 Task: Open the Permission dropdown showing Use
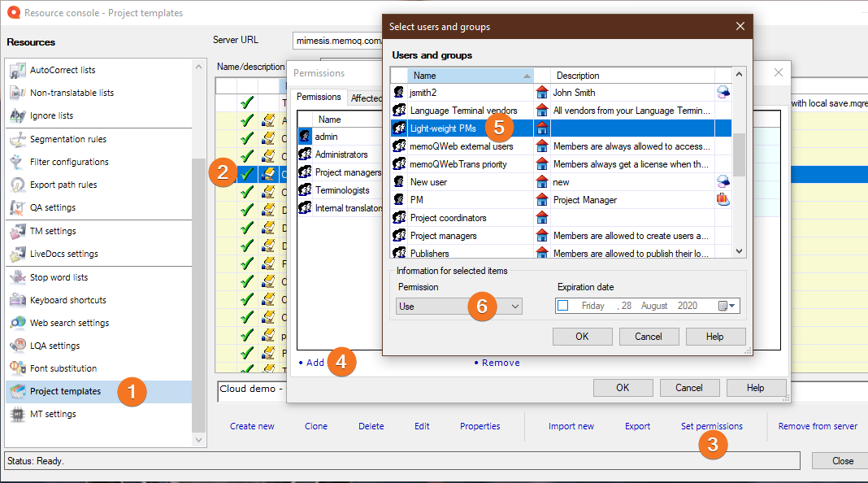(x=459, y=307)
